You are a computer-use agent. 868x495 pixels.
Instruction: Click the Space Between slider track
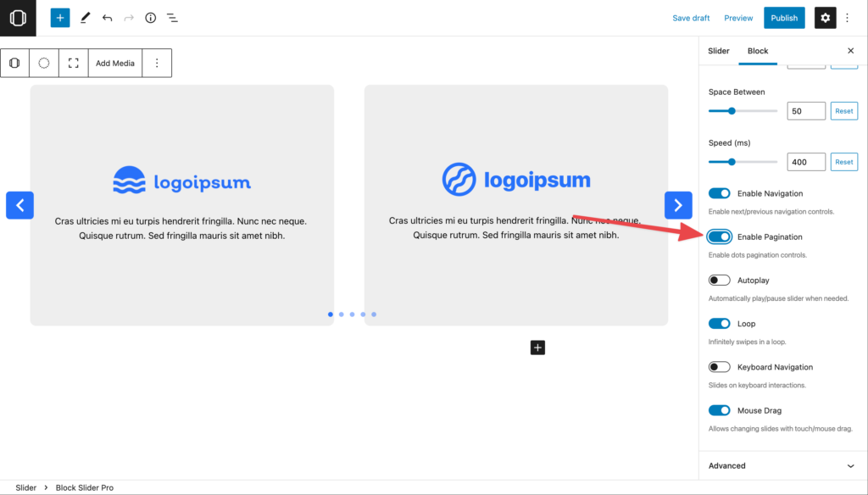pyautogui.click(x=754, y=111)
